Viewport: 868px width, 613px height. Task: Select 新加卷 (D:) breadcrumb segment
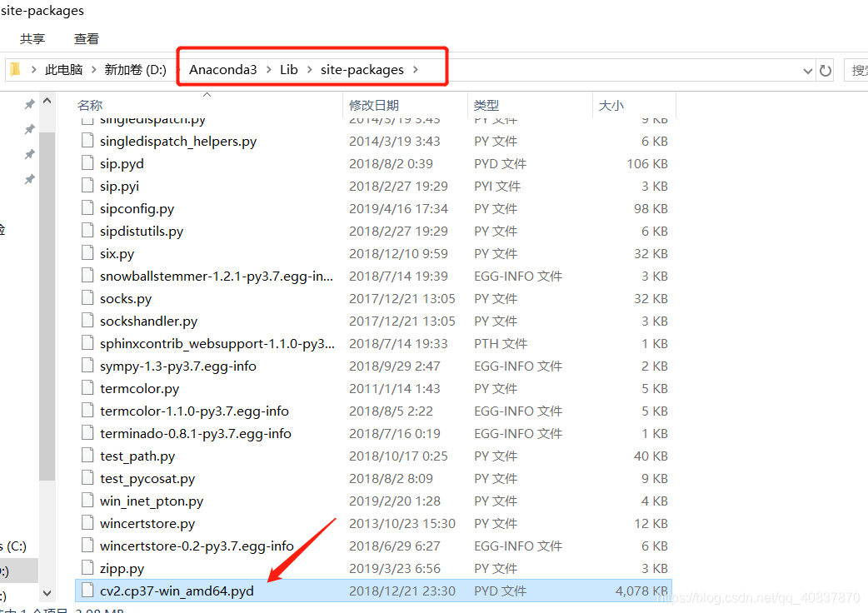136,70
